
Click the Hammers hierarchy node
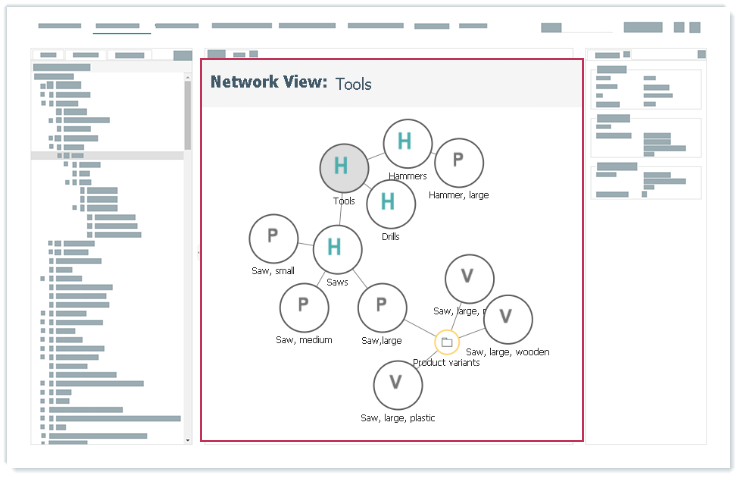[405, 144]
